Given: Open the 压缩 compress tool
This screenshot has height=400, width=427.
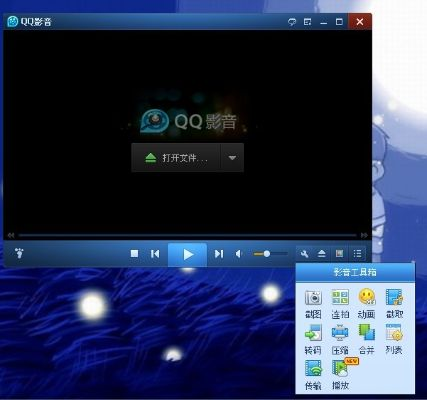Looking at the screenshot, I should pos(340,340).
